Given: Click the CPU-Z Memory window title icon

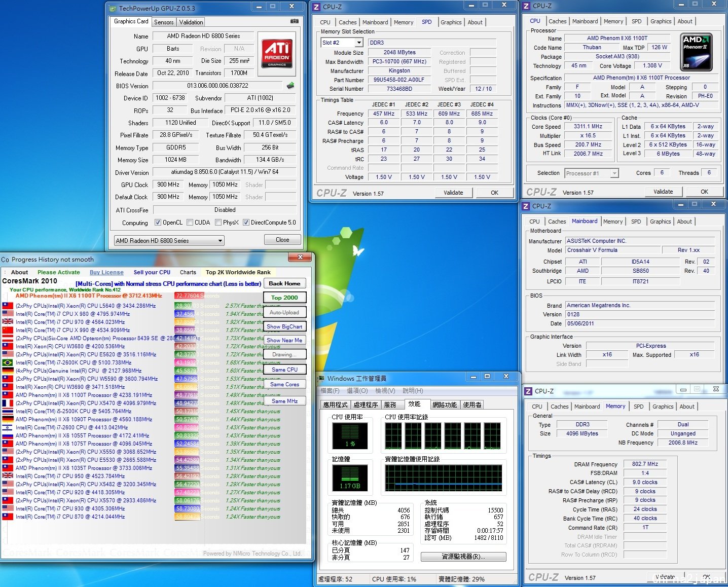Looking at the screenshot, I should (529, 391).
